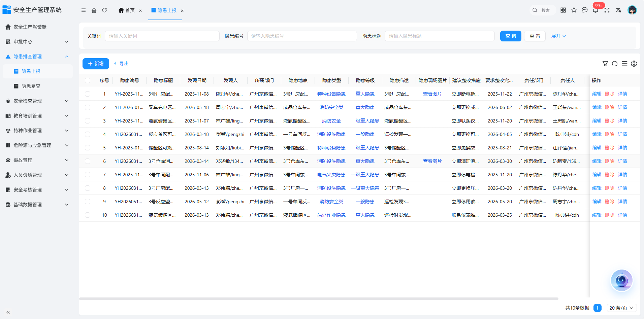Check the row 4 checkbox
The image size is (644, 319).
pos(88,134)
